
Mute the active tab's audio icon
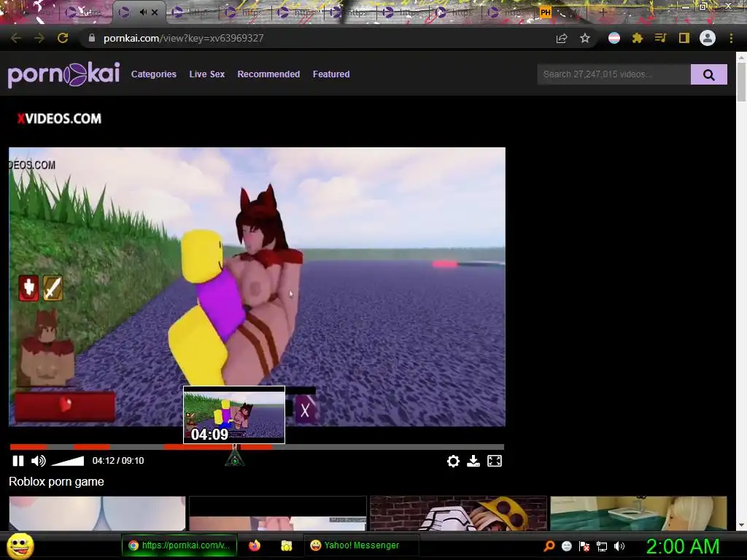(144, 12)
